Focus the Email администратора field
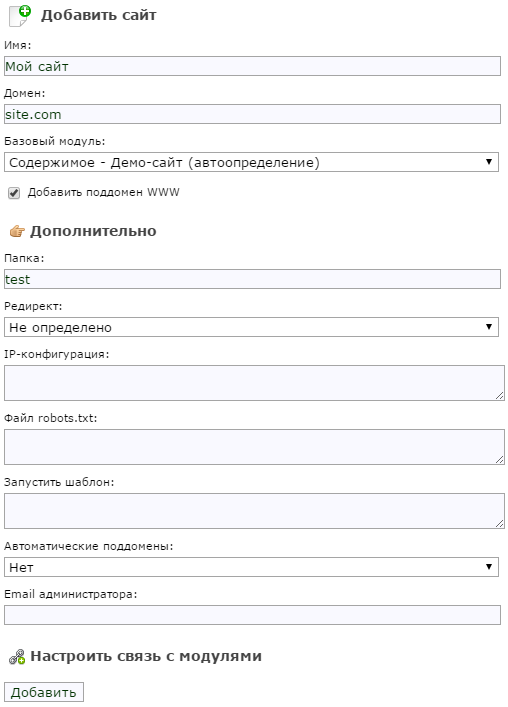 [x=252, y=615]
